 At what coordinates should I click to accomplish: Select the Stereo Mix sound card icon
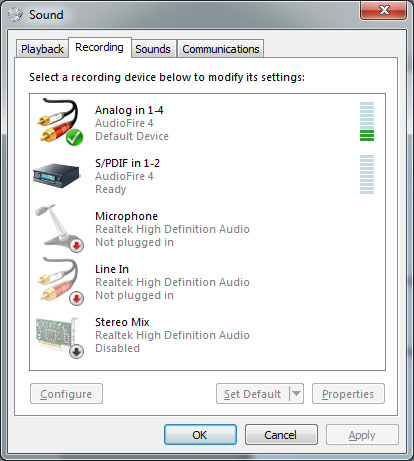59,337
